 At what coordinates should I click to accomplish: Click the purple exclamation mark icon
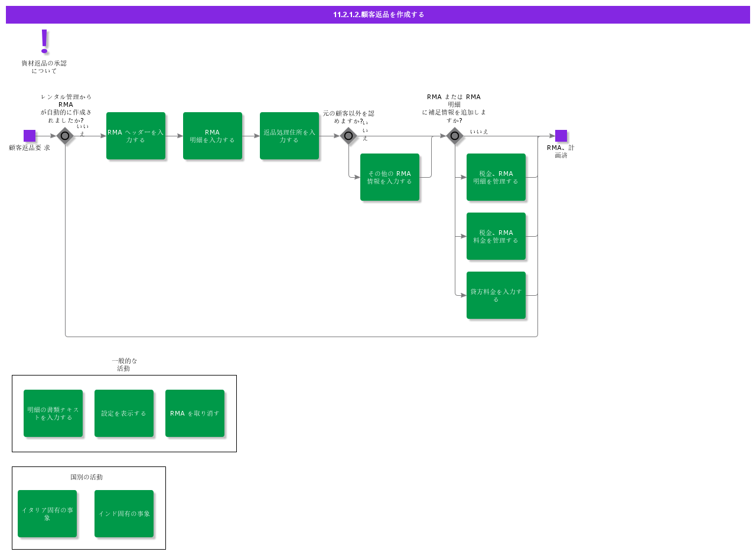(x=44, y=41)
